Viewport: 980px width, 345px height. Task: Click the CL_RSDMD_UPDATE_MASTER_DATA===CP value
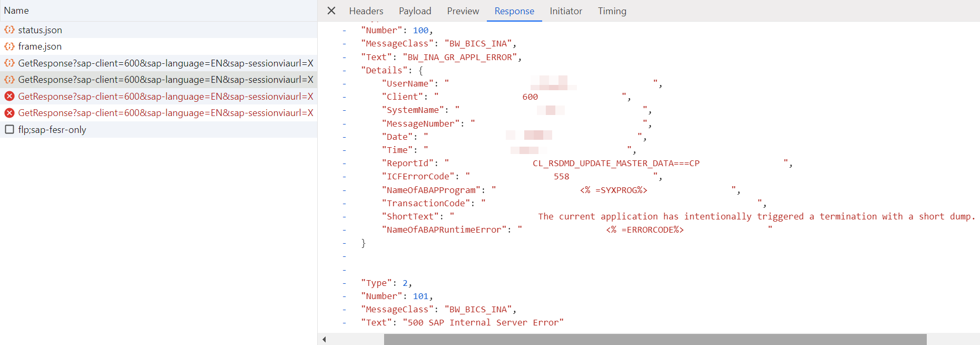pyautogui.click(x=616, y=163)
